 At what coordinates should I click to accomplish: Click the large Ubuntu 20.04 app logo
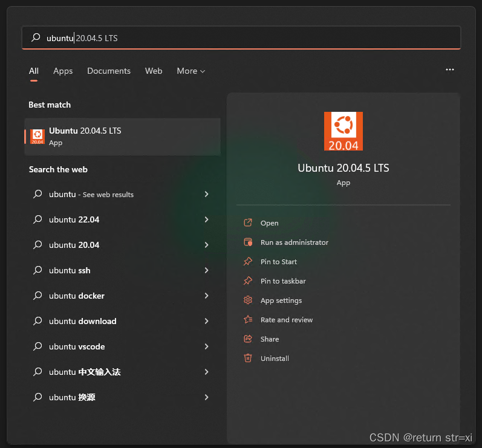[x=344, y=131]
